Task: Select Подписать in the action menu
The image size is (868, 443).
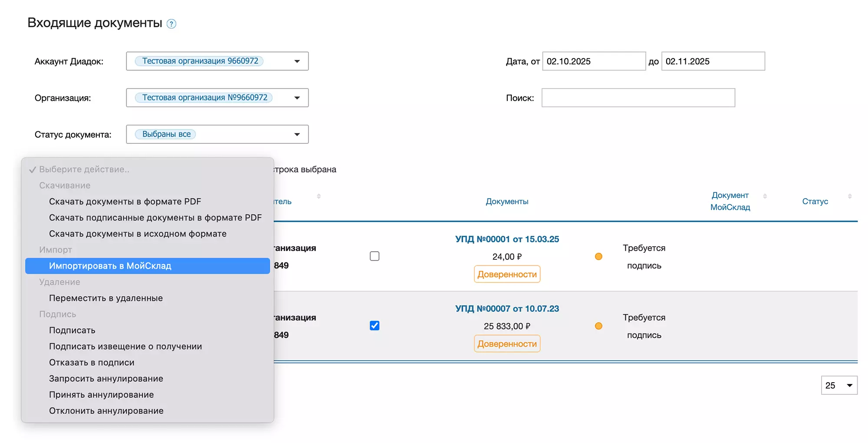Action: (x=72, y=330)
